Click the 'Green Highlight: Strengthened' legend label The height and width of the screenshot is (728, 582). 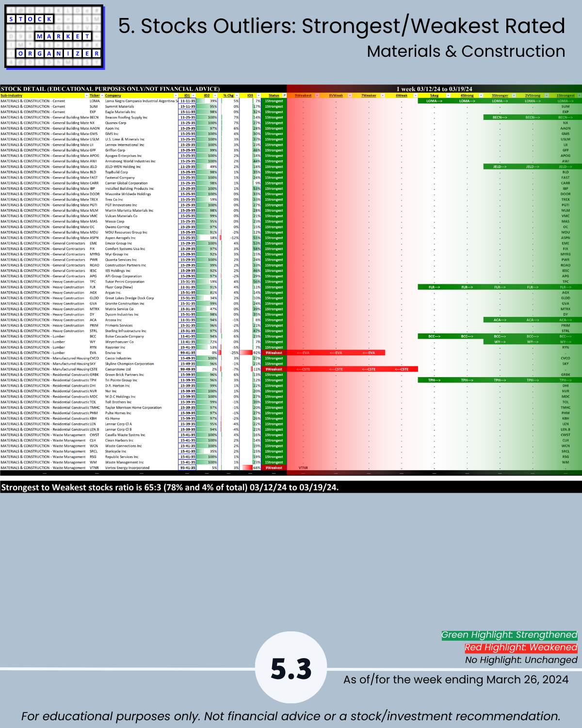[x=509, y=635]
